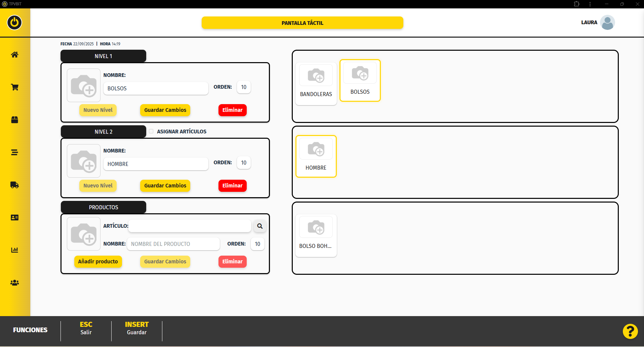Open the yellow help question mark

[630, 331]
